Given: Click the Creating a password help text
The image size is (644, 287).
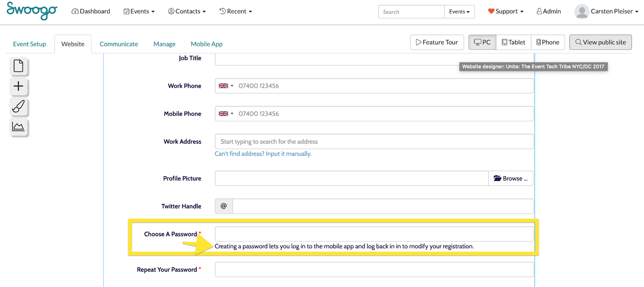Looking at the screenshot, I should point(344,247).
